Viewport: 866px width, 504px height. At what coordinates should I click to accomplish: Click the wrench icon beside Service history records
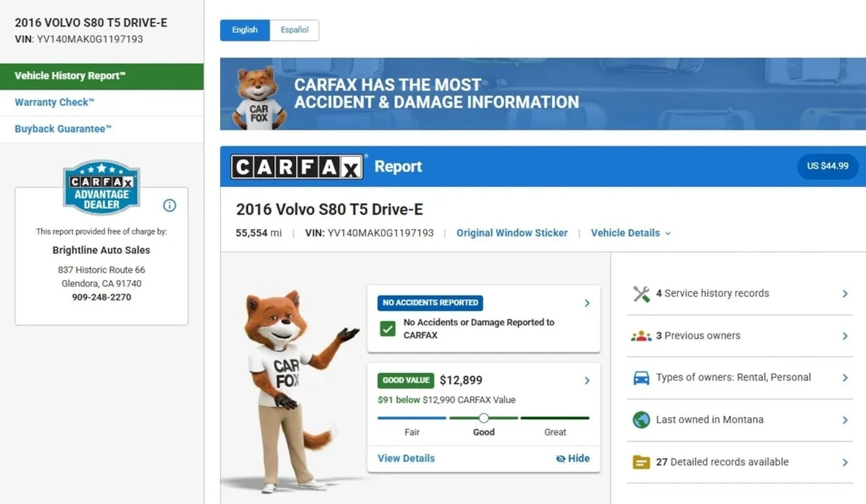pos(641,294)
